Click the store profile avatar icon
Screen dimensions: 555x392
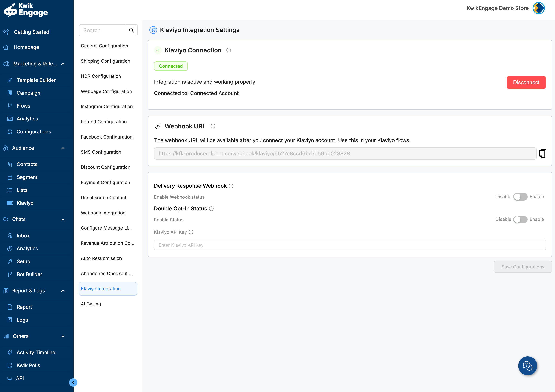pos(538,9)
